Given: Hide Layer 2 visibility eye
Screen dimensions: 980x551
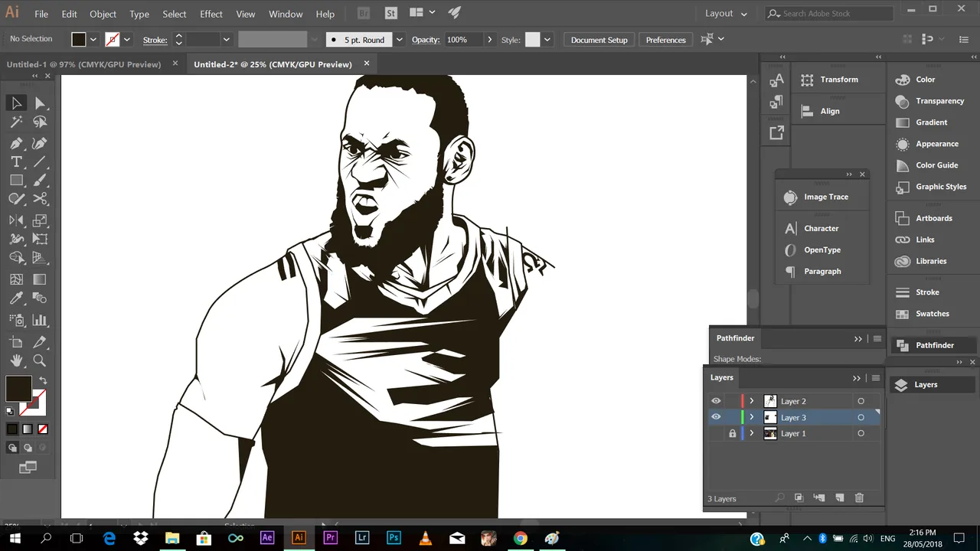Looking at the screenshot, I should tap(716, 401).
